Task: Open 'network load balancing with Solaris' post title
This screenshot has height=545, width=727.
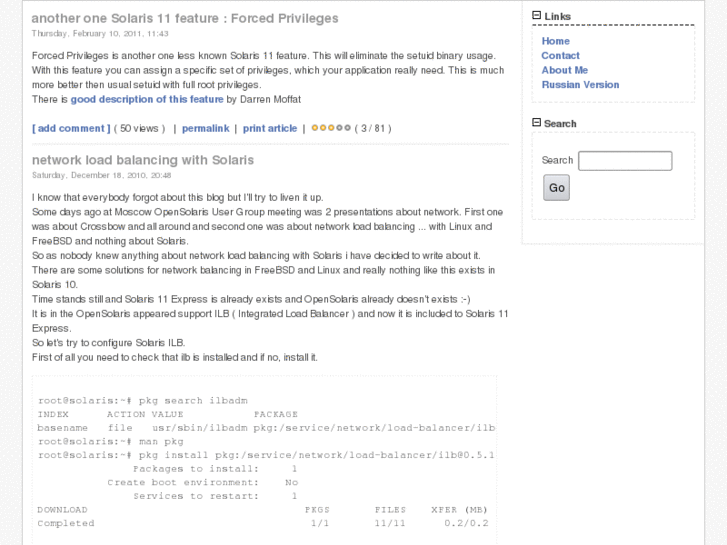Action: tap(143, 160)
